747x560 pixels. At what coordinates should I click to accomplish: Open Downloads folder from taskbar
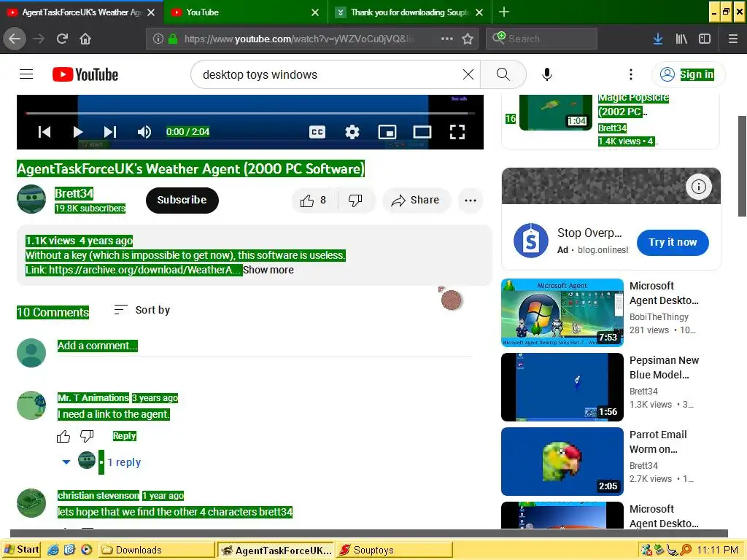pyautogui.click(x=156, y=550)
